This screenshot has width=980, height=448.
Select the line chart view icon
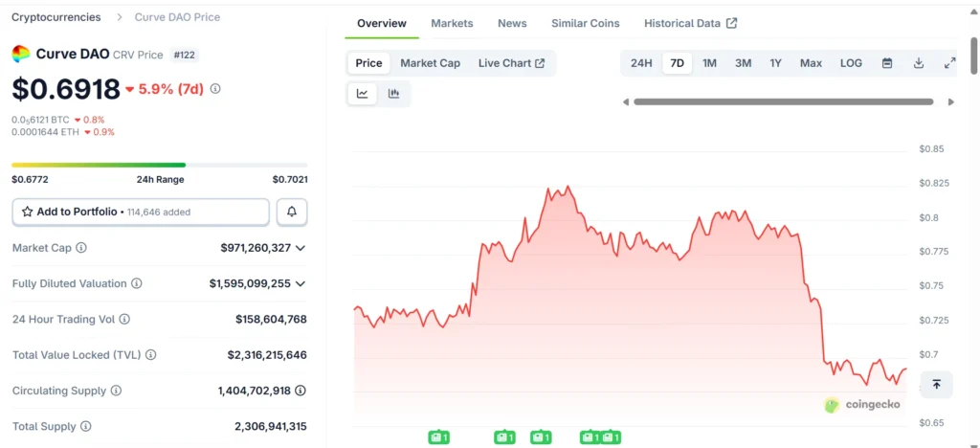(363, 94)
